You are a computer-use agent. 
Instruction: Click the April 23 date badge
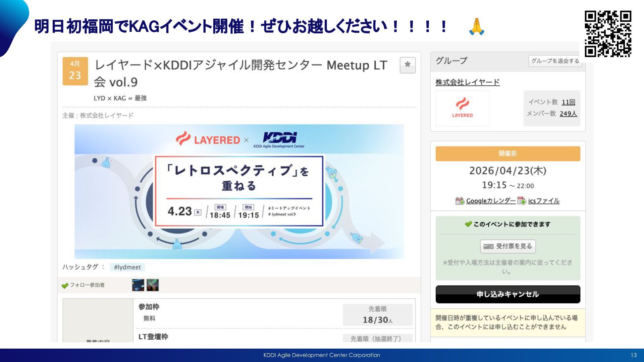point(75,71)
